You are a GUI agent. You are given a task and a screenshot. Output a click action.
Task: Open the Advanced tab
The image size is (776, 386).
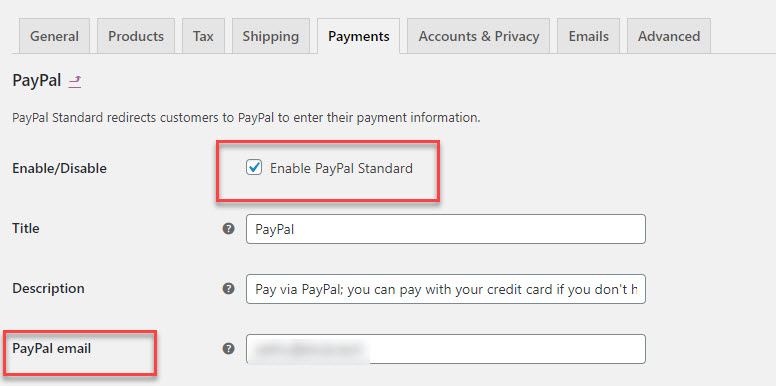click(669, 36)
